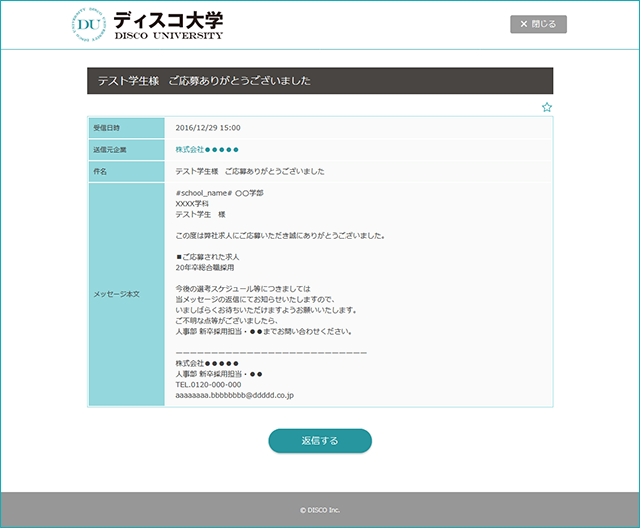
Task: Select the 送信元企業 row label
Action: [110, 150]
